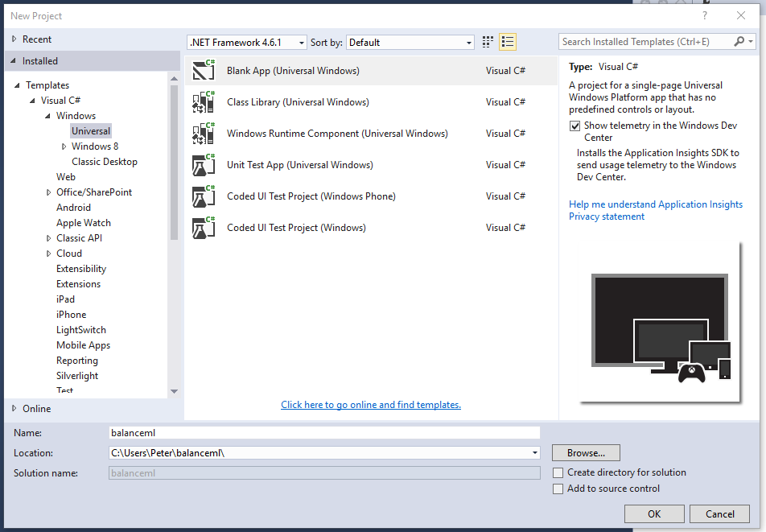This screenshot has width=766, height=532.
Task: Switch to medium icons list view
Action: (508, 42)
